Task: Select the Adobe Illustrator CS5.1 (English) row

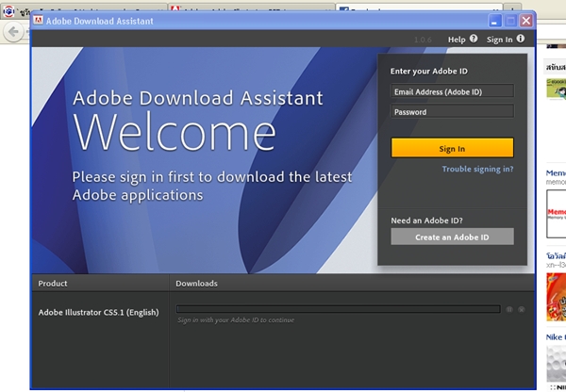Action: [98, 312]
